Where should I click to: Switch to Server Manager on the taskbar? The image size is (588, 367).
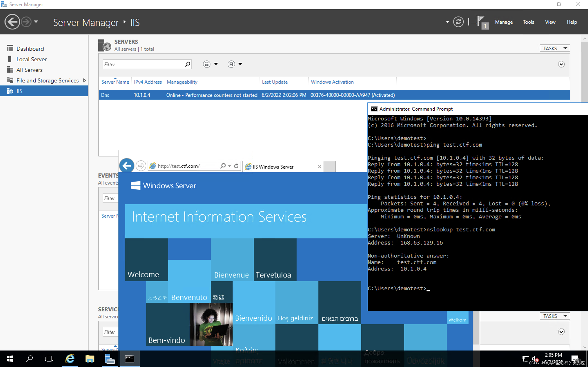[110, 358]
